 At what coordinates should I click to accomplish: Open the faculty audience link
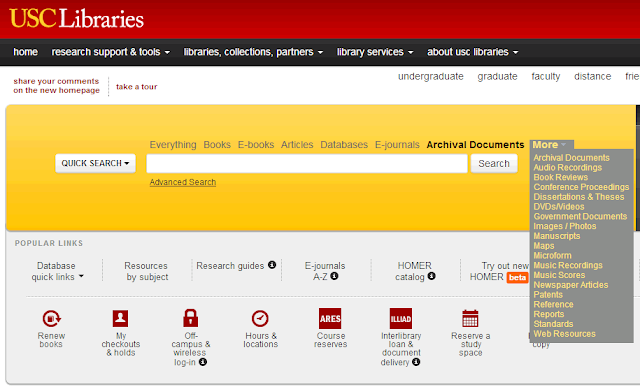tap(546, 77)
